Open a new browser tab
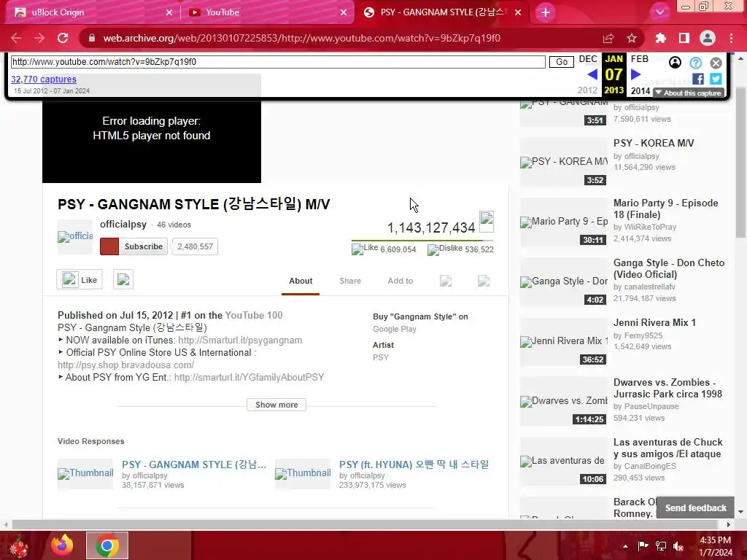This screenshot has width=747, height=560. [546, 12]
